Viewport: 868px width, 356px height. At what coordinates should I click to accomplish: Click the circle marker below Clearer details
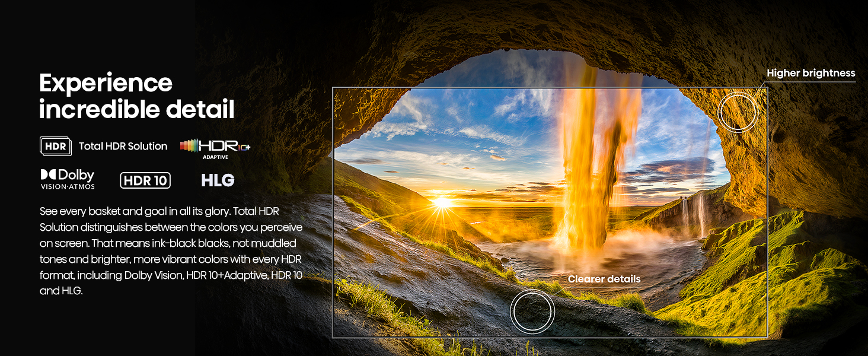coord(532,311)
